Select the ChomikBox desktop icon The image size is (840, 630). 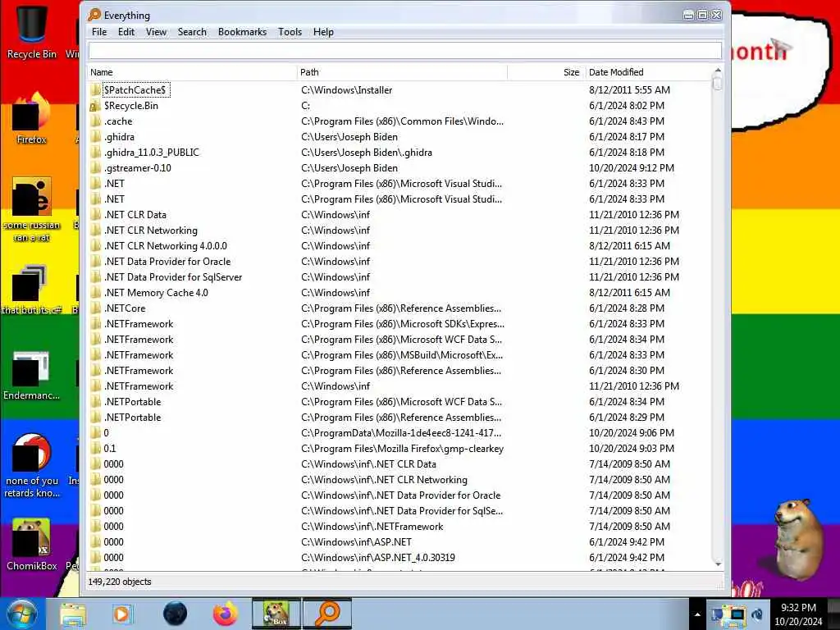(32, 545)
